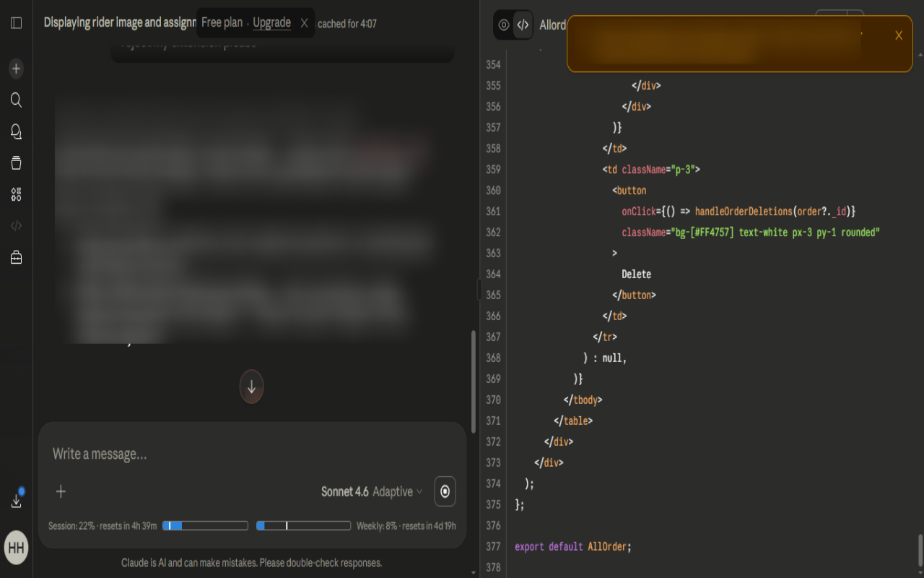
Task: Start a new chat with plus icon
Action: (16, 69)
